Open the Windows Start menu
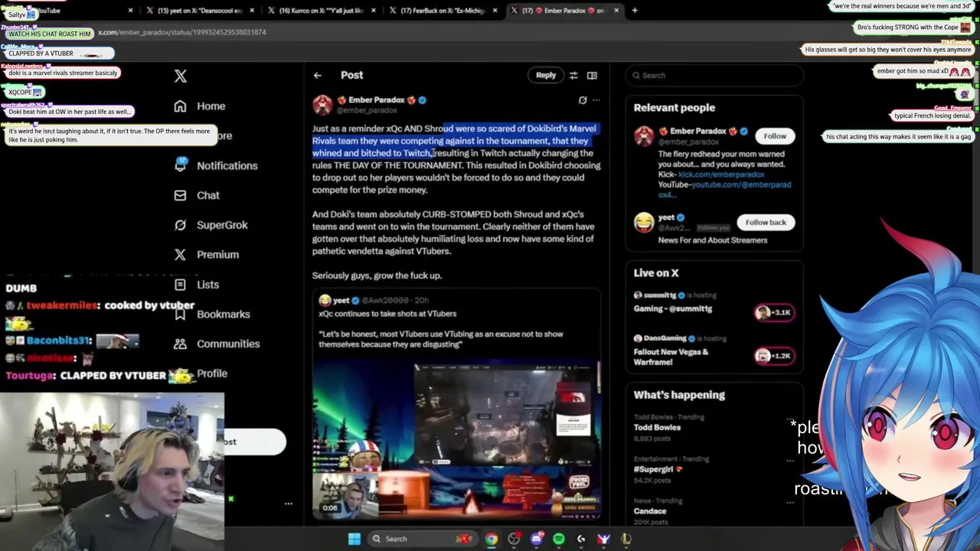Screen dimensions: 980x551 354,539
